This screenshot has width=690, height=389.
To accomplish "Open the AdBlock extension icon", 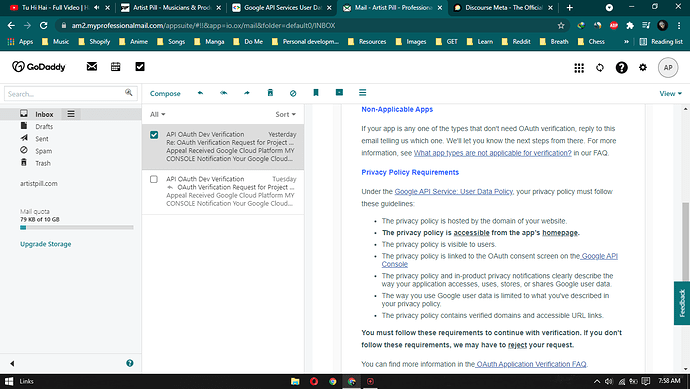I will pyautogui.click(x=614, y=26).
